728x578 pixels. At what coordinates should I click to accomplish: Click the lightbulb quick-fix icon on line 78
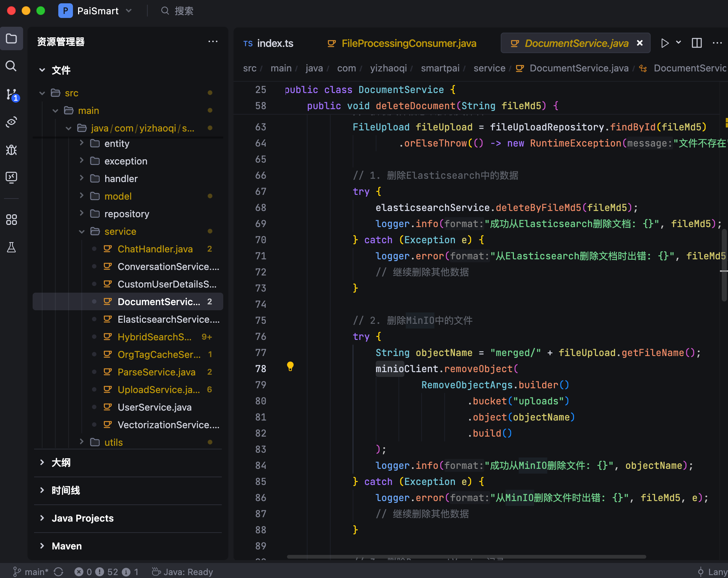click(x=290, y=366)
